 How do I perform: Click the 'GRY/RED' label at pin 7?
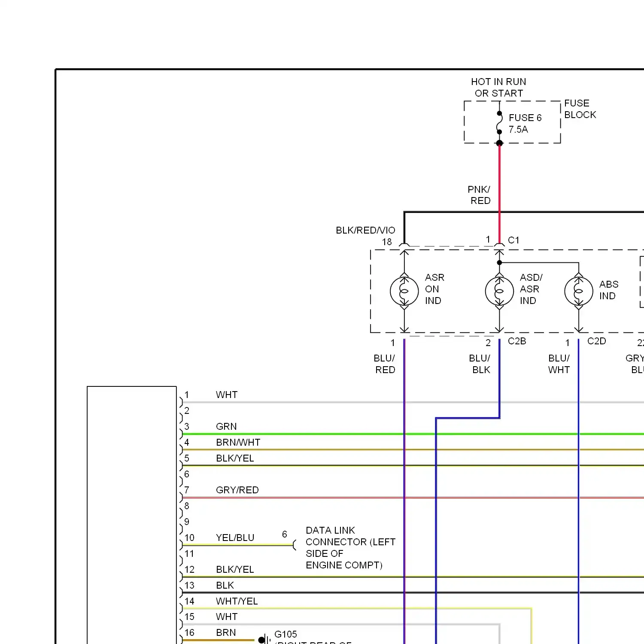tap(237, 490)
